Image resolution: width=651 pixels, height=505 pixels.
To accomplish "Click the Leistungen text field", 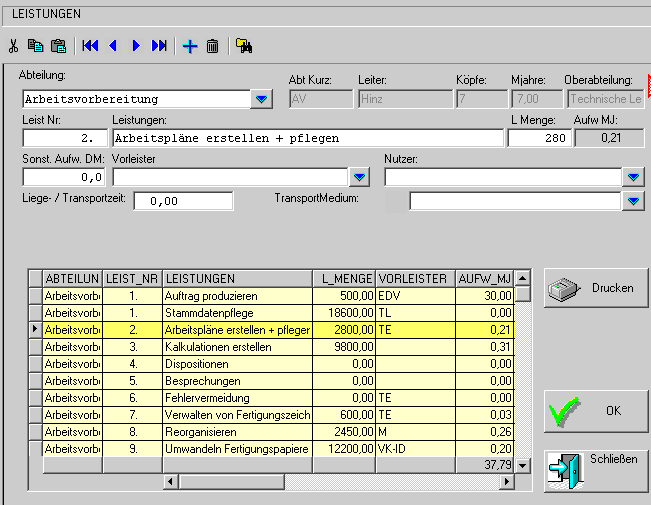I will pos(308,138).
